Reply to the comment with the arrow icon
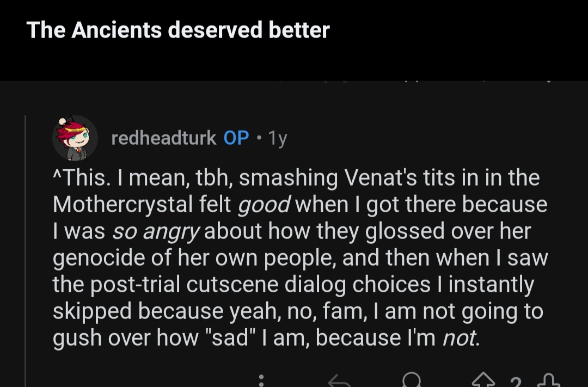Screen dimensions: 588x387 click(x=339, y=380)
